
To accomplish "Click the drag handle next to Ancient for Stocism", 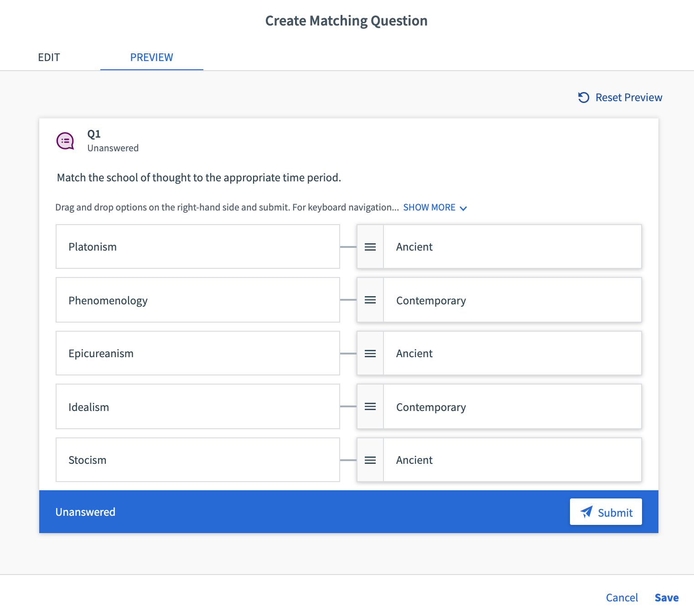I will pos(370,460).
